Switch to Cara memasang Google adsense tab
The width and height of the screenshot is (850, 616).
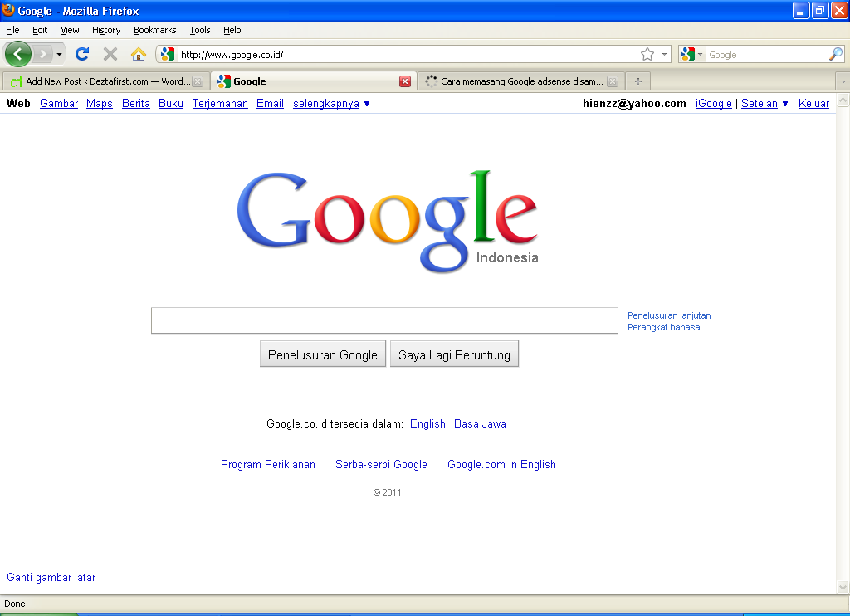pos(521,81)
